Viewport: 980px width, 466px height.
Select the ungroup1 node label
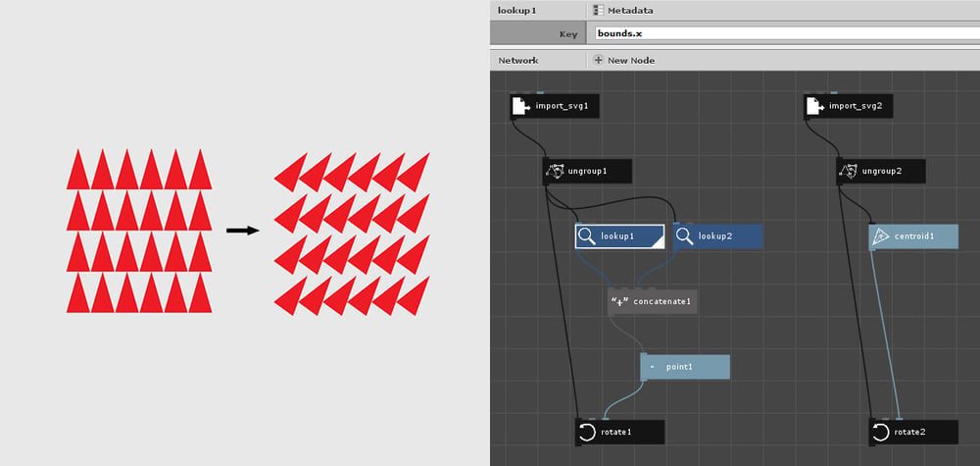coord(587,171)
